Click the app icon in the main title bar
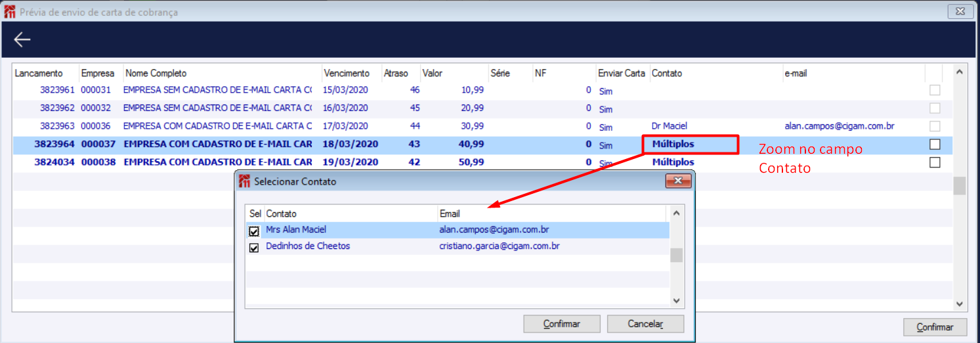The width and height of the screenshot is (980, 343). 9,12
